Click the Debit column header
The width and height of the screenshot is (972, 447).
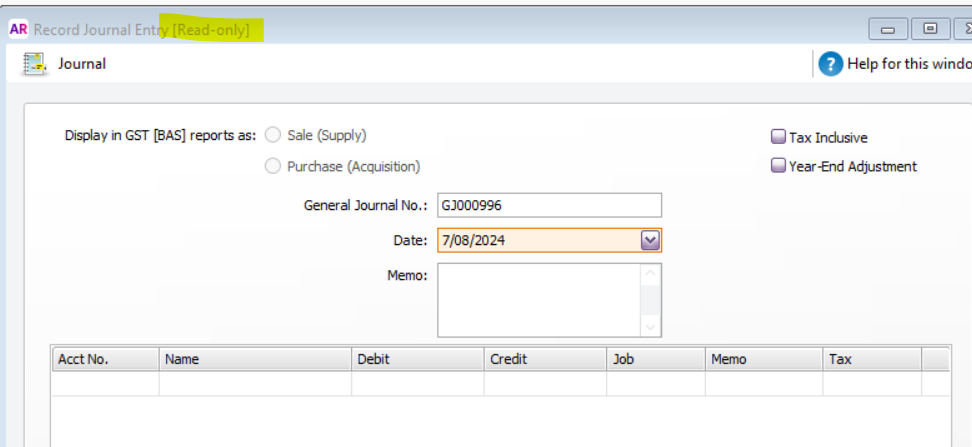(417, 359)
